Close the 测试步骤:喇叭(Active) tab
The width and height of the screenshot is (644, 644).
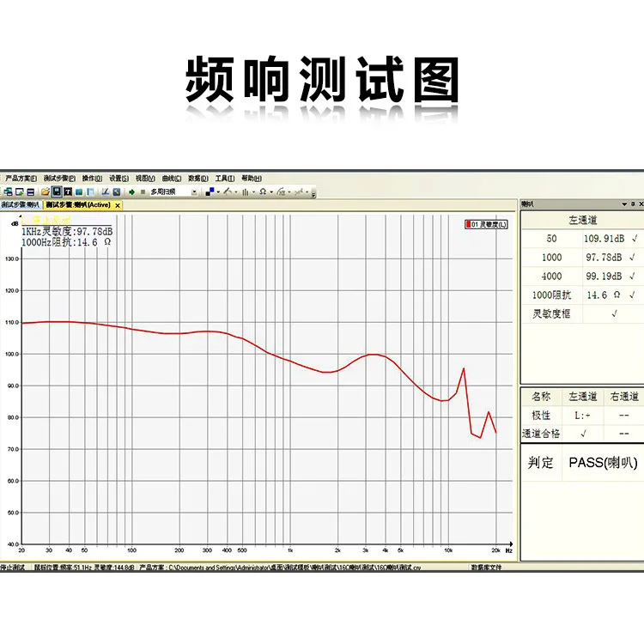coord(118,205)
